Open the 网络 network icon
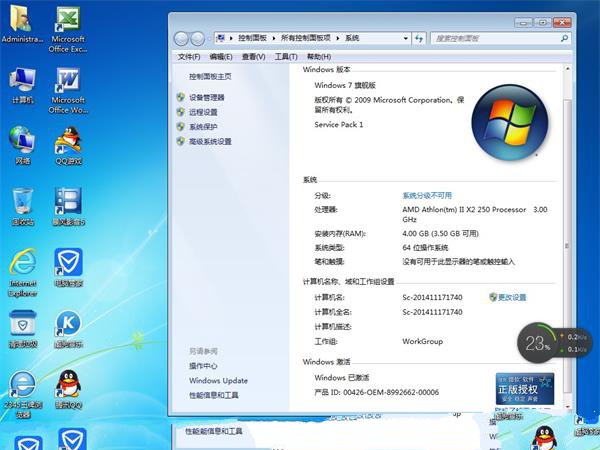The height and width of the screenshot is (450, 600). [23, 145]
